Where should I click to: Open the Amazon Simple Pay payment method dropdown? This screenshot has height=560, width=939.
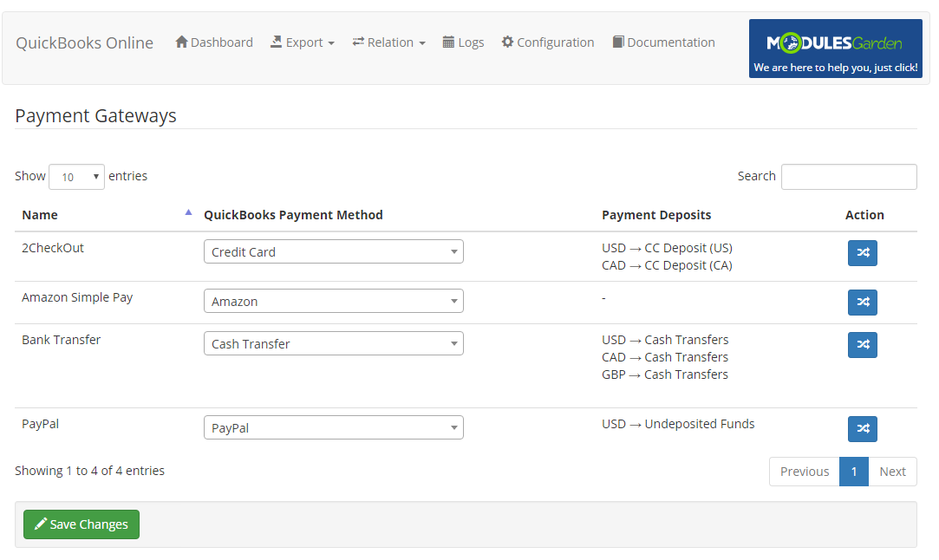pyautogui.click(x=334, y=302)
